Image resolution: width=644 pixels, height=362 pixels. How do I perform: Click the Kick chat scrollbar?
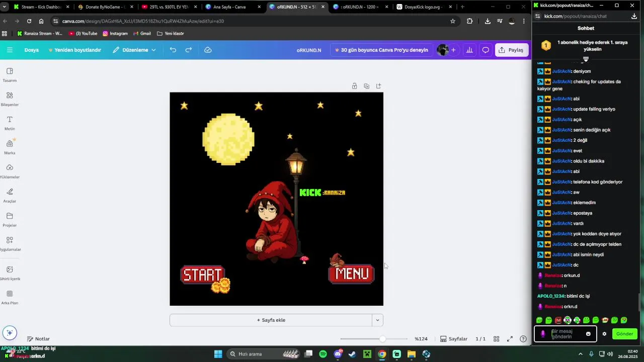click(x=640, y=302)
